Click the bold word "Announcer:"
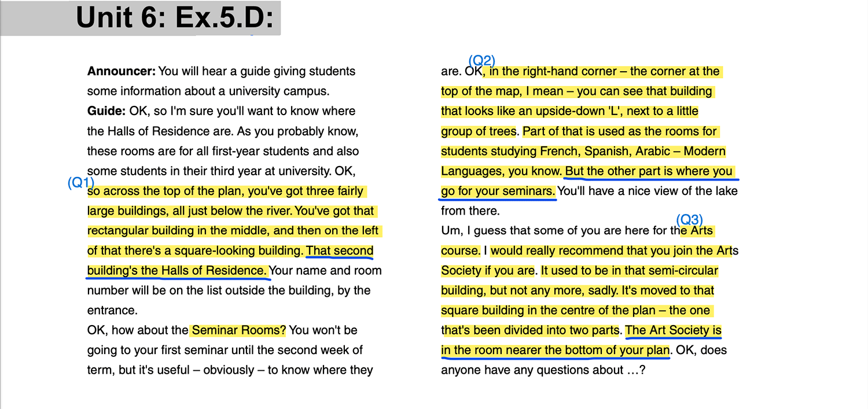 click(122, 72)
